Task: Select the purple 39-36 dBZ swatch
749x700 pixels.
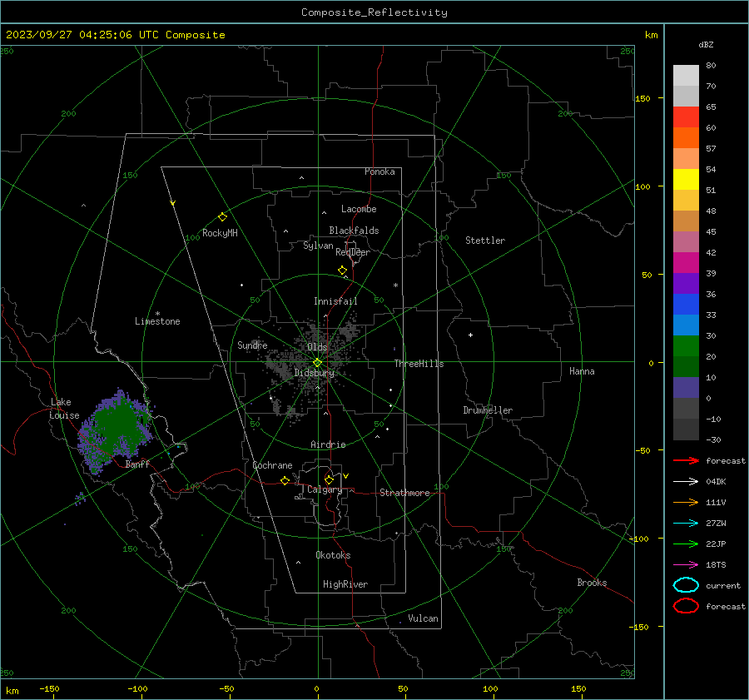Action: 686,283
